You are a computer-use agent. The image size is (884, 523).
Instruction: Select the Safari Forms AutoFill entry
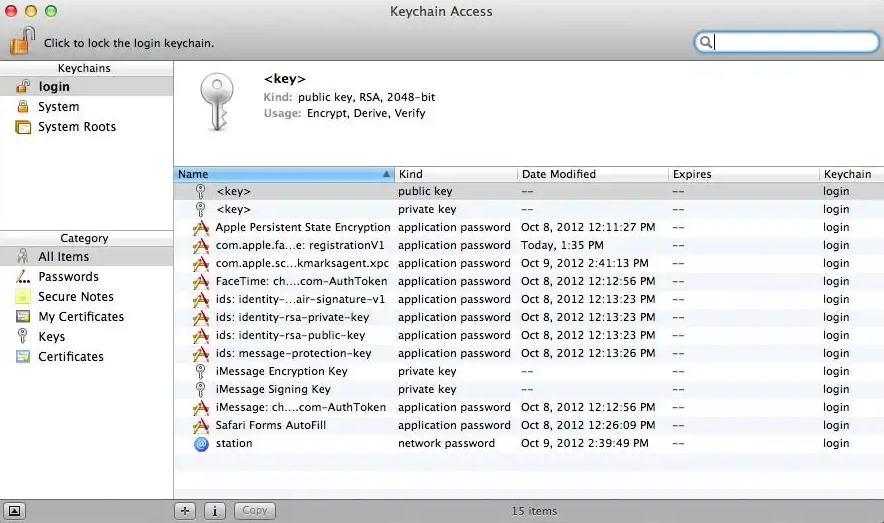pyautogui.click(x=270, y=425)
